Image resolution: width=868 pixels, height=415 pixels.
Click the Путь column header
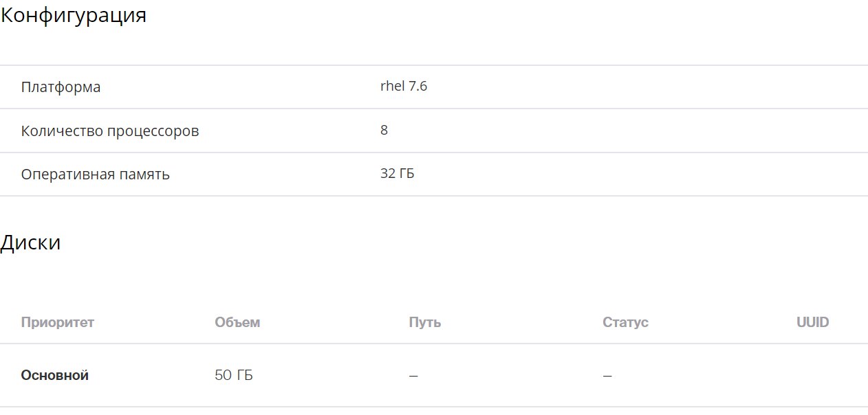tap(425, 322)
